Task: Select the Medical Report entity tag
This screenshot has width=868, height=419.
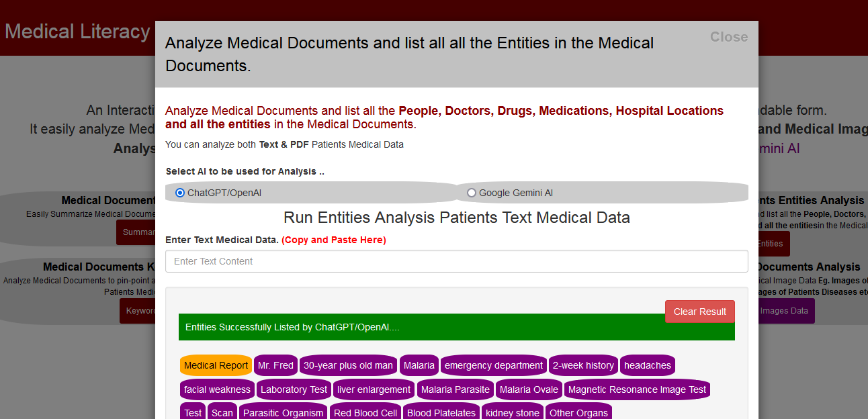Action: pyautogui.click(x=216, y=365)
